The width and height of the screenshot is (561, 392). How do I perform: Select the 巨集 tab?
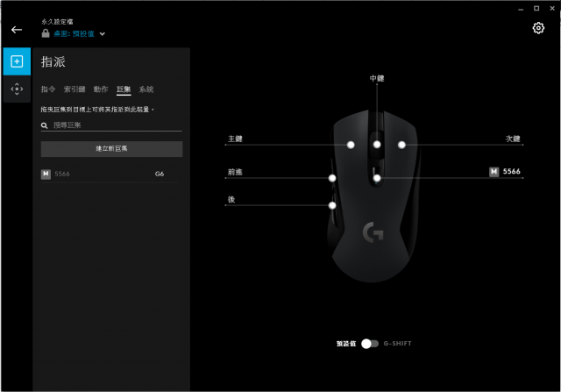[x=124, y=89]
